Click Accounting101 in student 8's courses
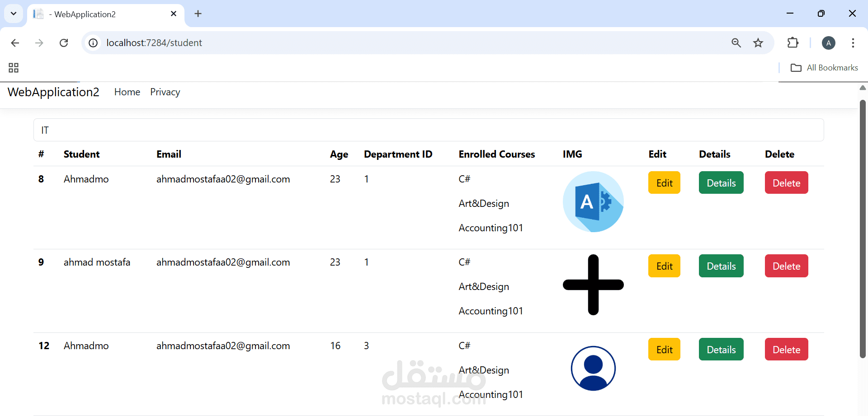This screenshot has height=416, width=868. (x=491, y=228)
